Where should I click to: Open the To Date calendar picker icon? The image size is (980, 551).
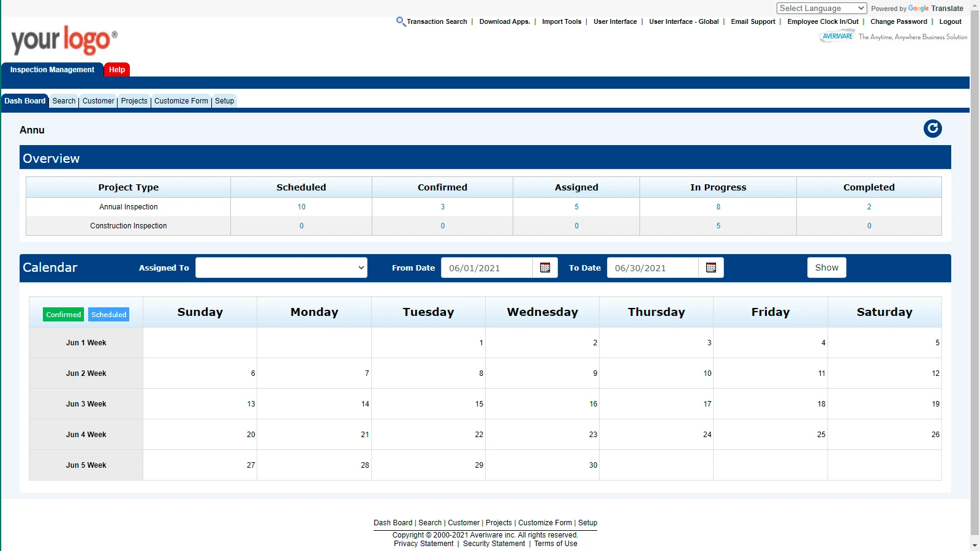[711, 268]
